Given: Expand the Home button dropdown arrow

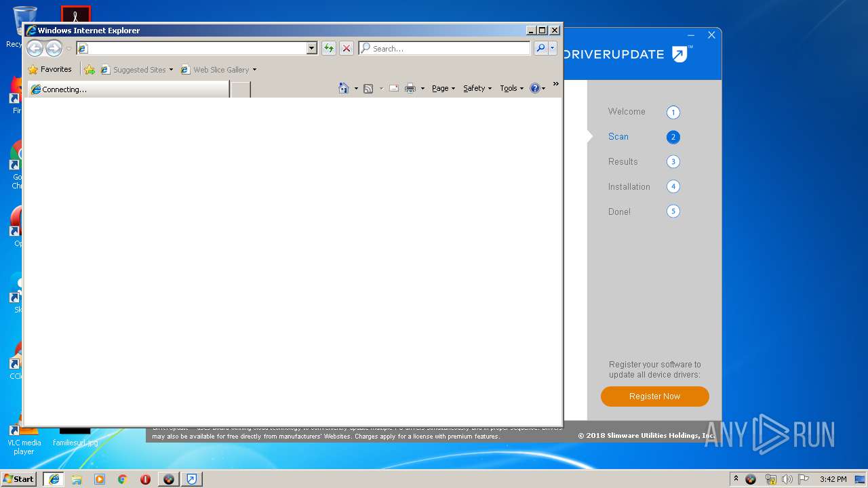Looking at the screenshot, I should pos(356,89).
